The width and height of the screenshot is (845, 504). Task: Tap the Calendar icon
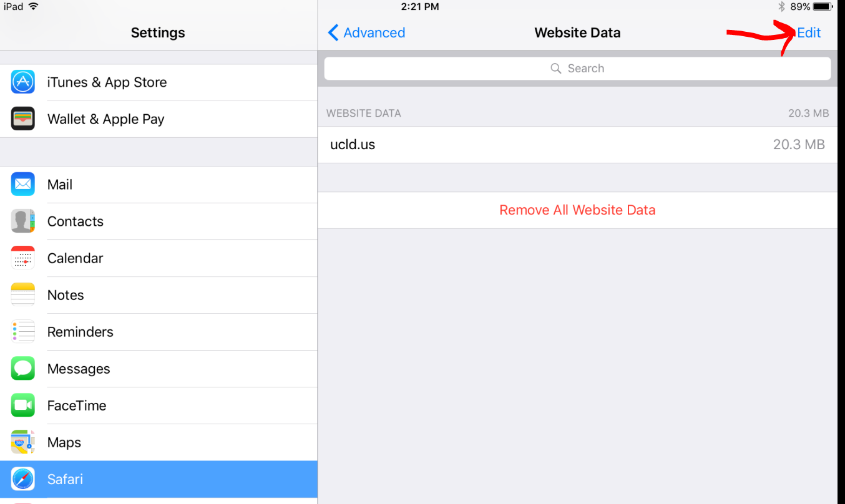click(x=23, y=258)
